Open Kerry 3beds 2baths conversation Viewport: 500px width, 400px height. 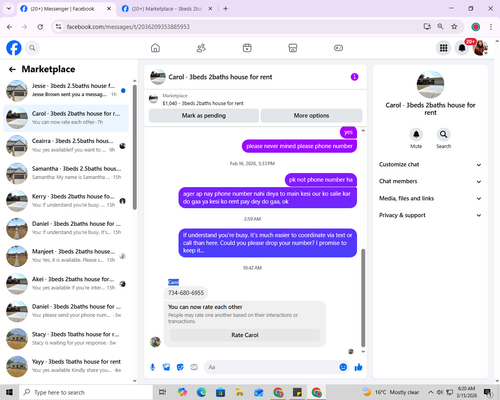pos(66,201)
